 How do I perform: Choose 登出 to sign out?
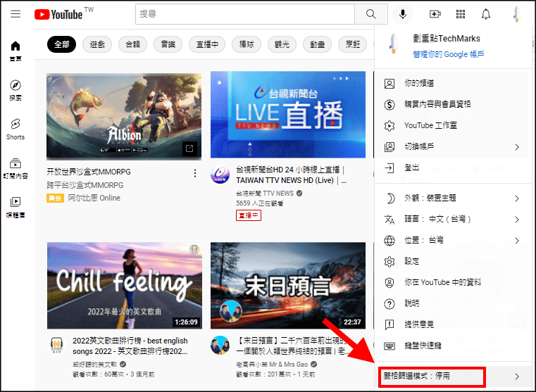(453, 167)
